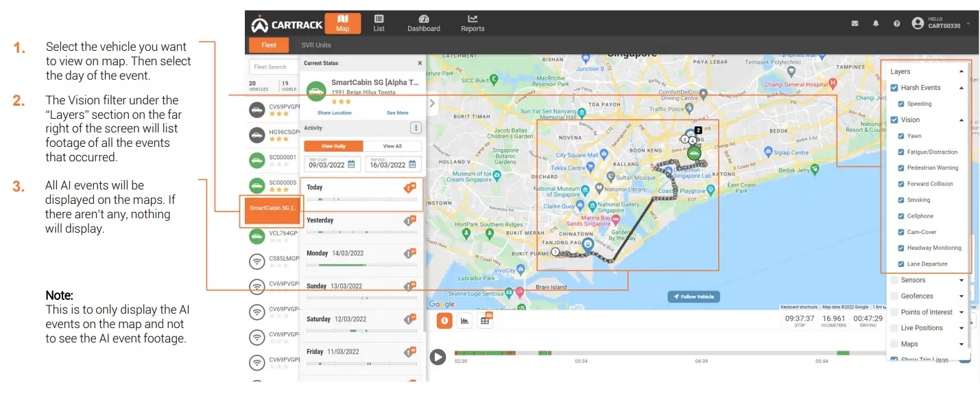This screenshot has width=980, height=396.
Task: Open the Dashboard page
Action: click(424, 23)
